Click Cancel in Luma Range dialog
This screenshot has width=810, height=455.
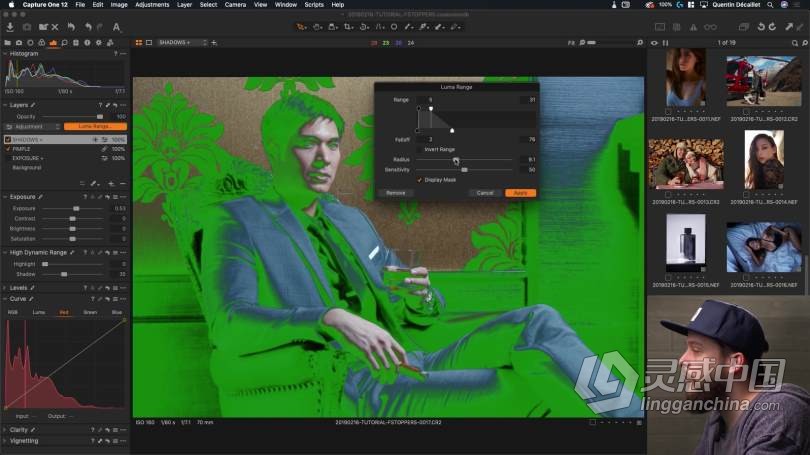(x=485, y=193)
